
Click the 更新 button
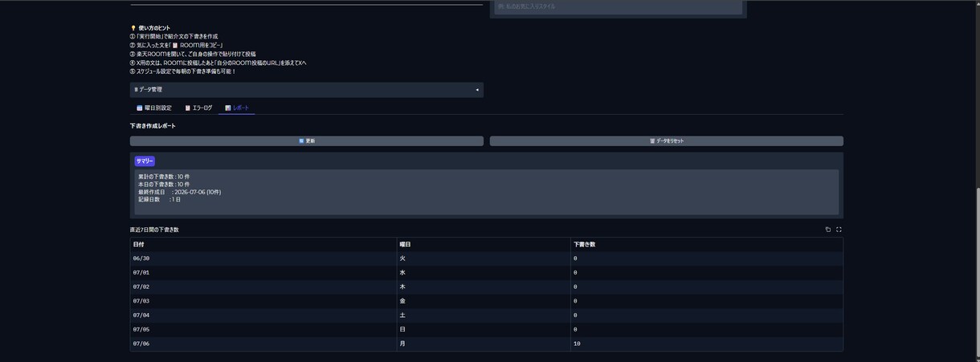[307, 141]
